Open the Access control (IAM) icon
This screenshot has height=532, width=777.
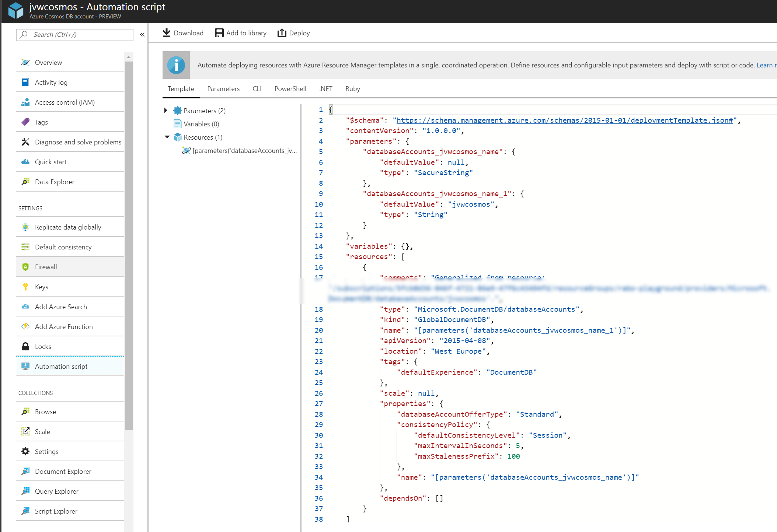25,102
